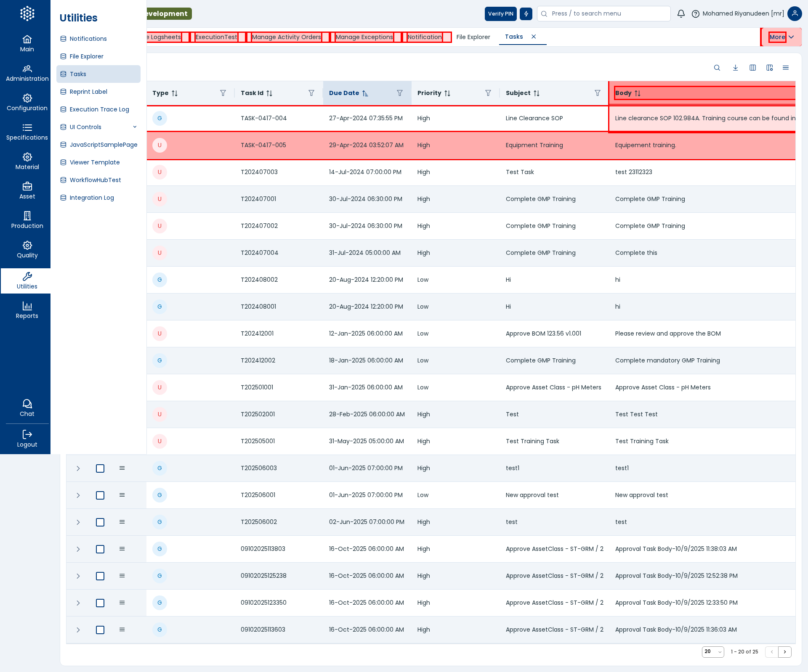Check the box for task T202506003
808x672 pixels.
[x=100, y=468]
